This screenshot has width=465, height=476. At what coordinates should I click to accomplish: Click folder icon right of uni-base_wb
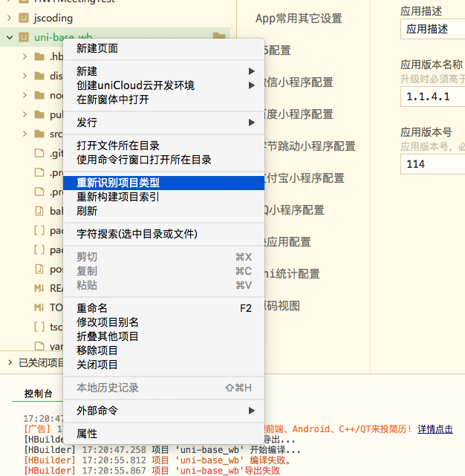coord(219,36)
